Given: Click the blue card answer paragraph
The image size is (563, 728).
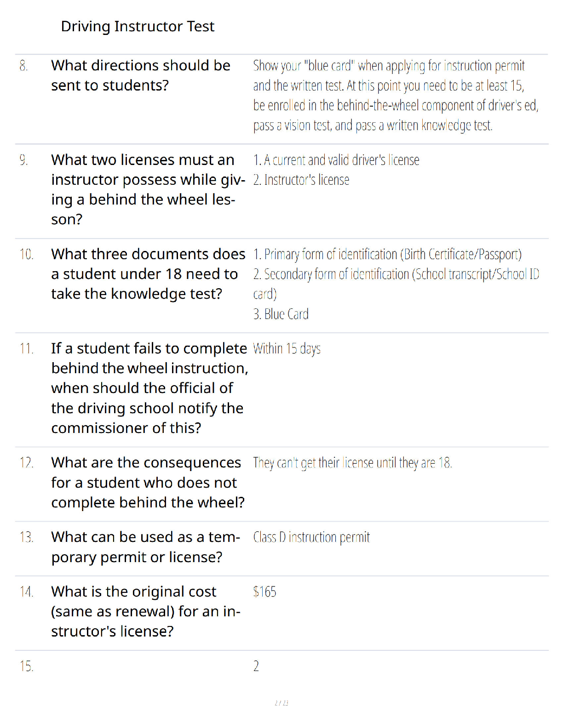Looking at the screenshot, I should [396, 96].
